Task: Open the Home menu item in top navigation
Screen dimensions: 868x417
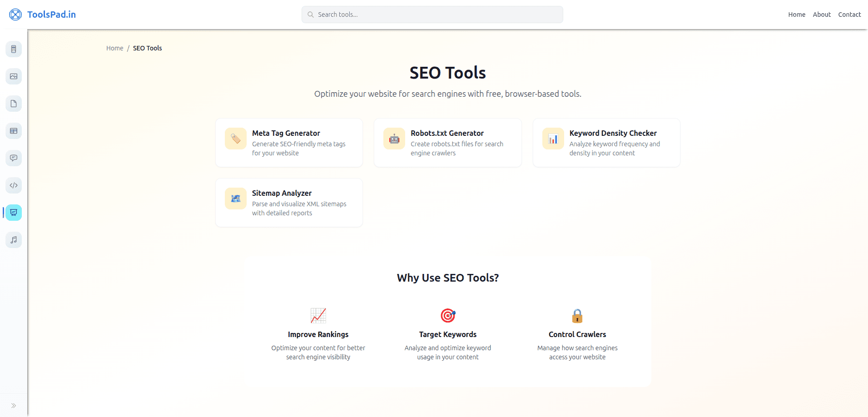Action: 796,14
